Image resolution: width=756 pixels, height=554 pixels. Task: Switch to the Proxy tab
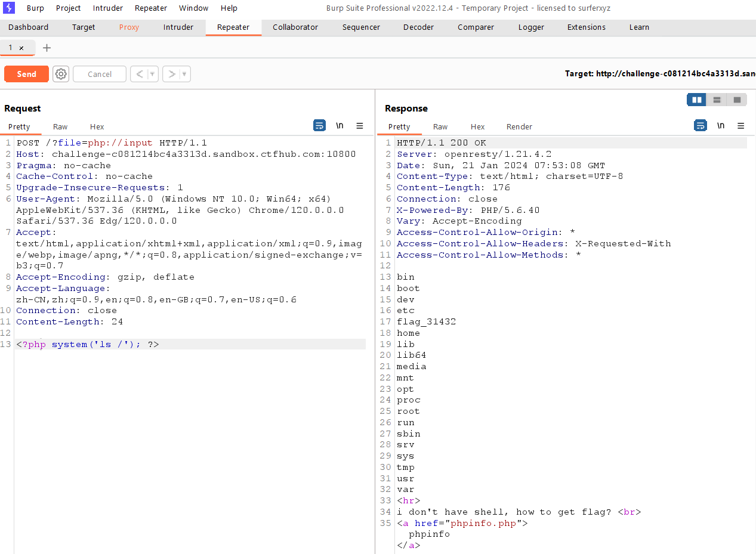pos(129,27)
